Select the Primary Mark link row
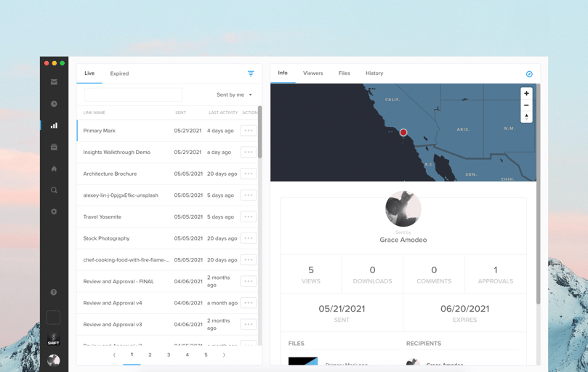Image resolution: width=588 pixels, height=372 pixels. (x=167, y=131)
